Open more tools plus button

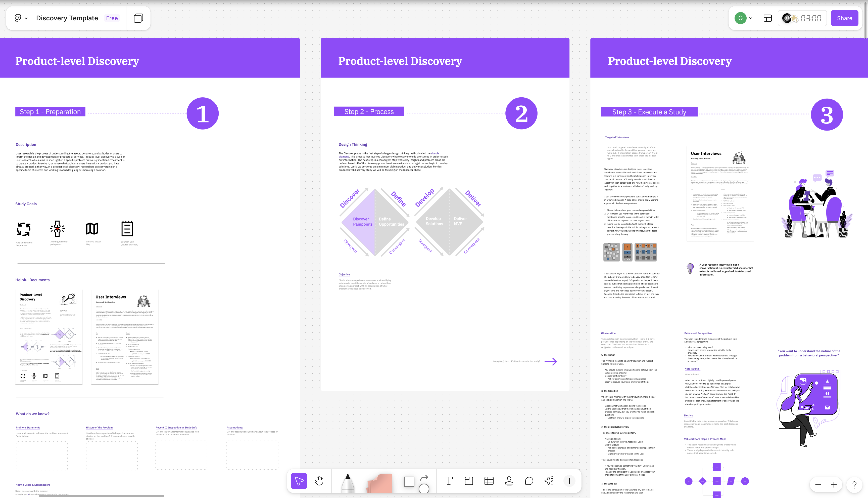click(x=569, y=481)
